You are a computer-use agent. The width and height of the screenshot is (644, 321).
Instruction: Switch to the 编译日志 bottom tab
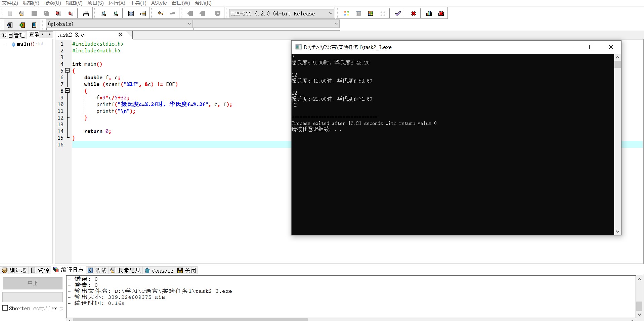(69, 270)
